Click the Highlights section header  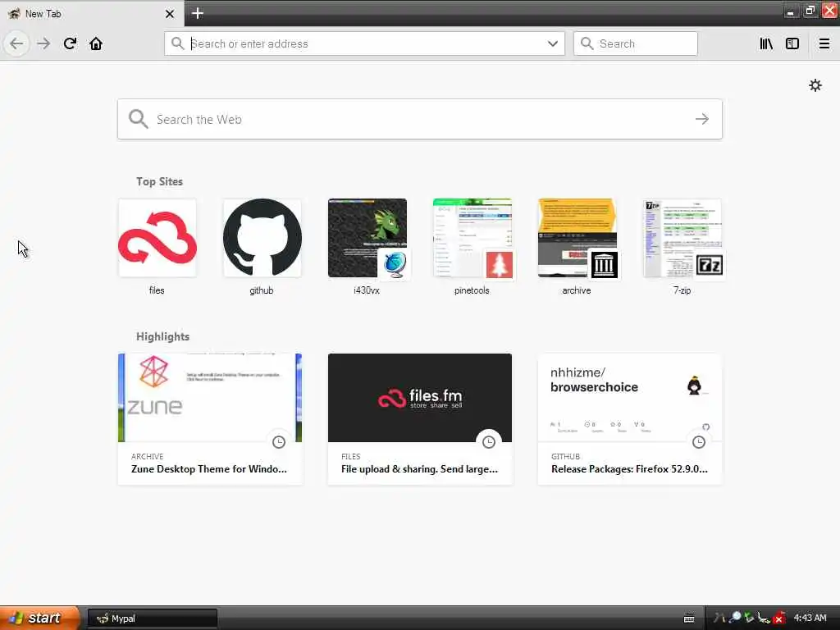click(163, 336)
